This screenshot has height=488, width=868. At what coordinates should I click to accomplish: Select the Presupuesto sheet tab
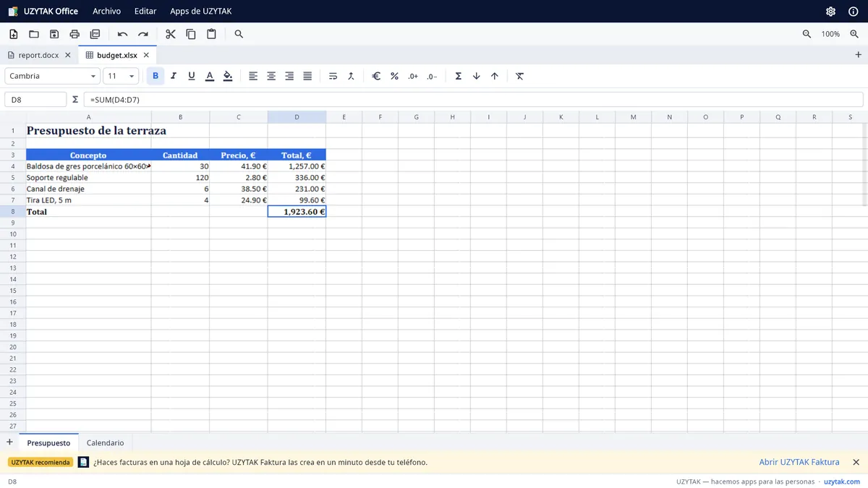48,442
